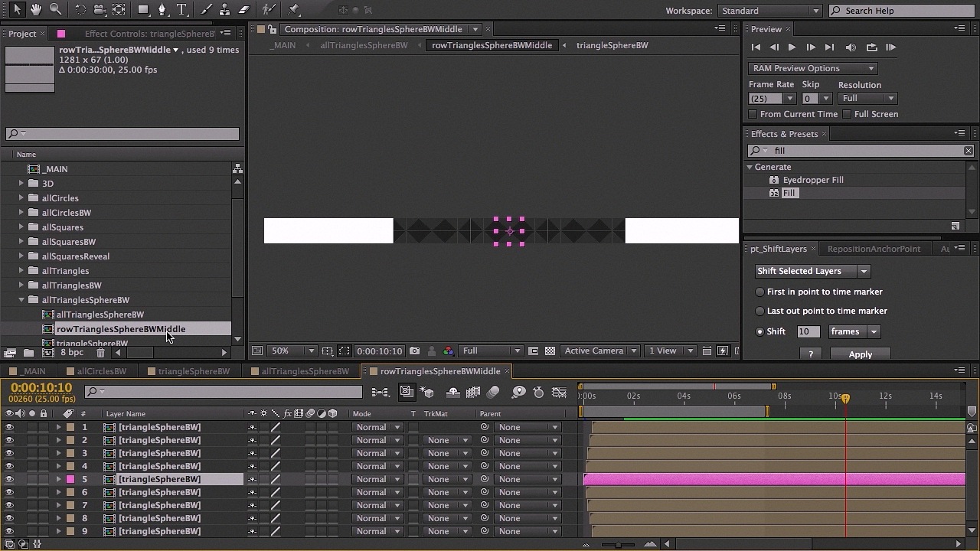Select the Rectangle shape tool
This screenshot has width=980, height=551.
tap(143, 10)
